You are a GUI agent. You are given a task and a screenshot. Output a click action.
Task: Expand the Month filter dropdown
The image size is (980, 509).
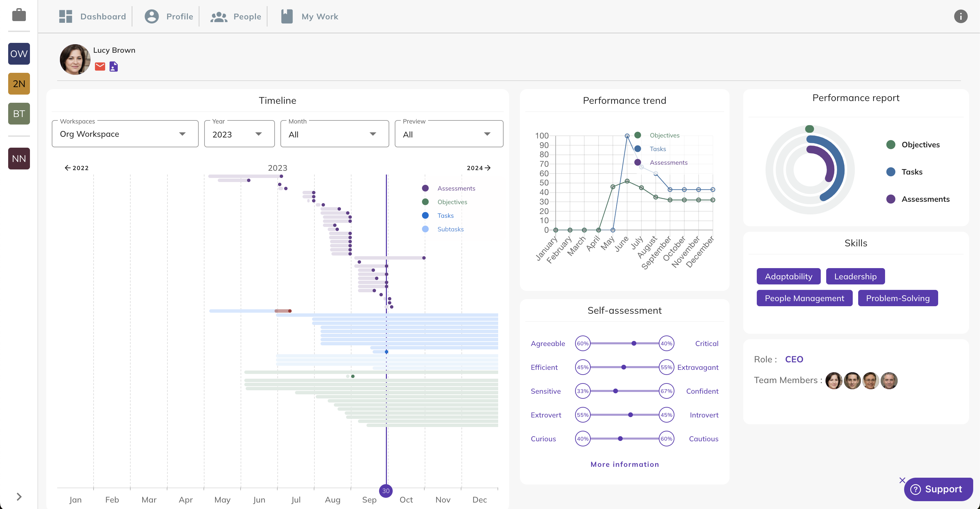pos(334,134)
